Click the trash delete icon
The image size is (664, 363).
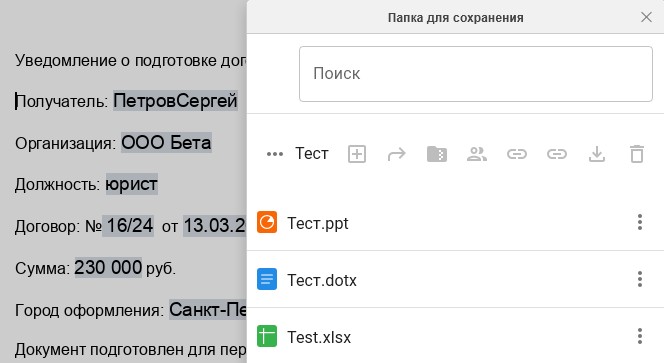click(x=637, y=154)
